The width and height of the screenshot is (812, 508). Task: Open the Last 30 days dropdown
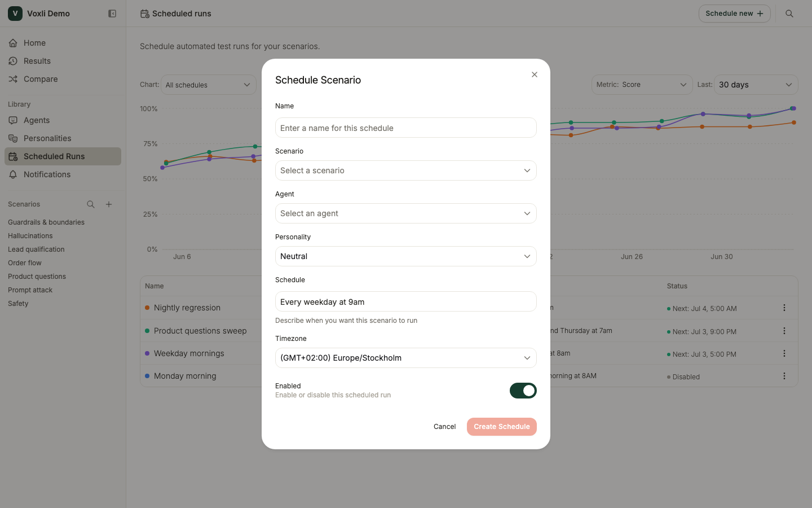(x=756, y=85)
